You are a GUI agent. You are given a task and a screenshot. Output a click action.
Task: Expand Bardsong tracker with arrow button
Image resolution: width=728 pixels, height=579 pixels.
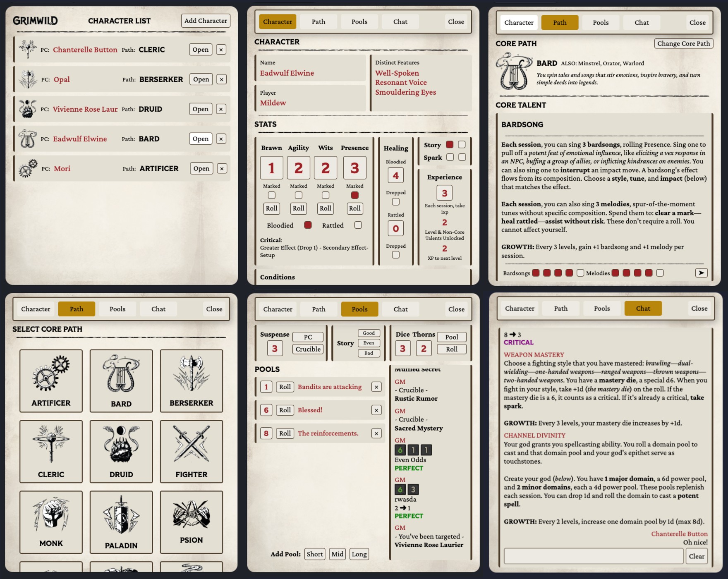click(701, 273)
